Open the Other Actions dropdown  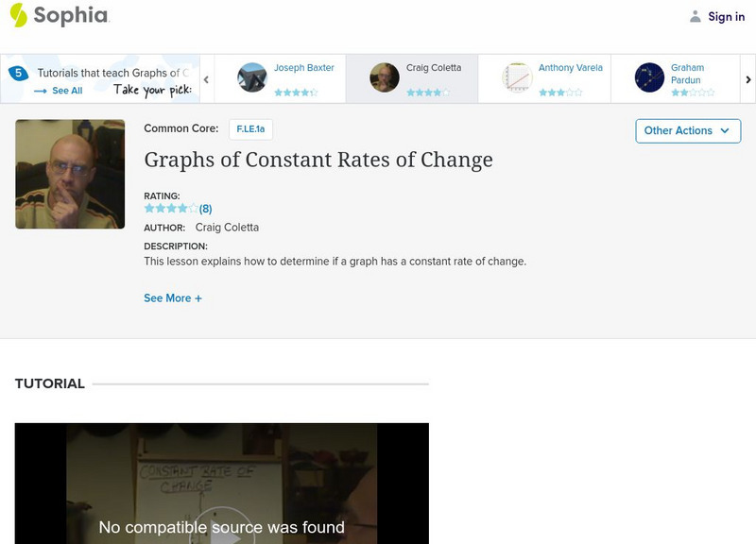tap(688, 130)
